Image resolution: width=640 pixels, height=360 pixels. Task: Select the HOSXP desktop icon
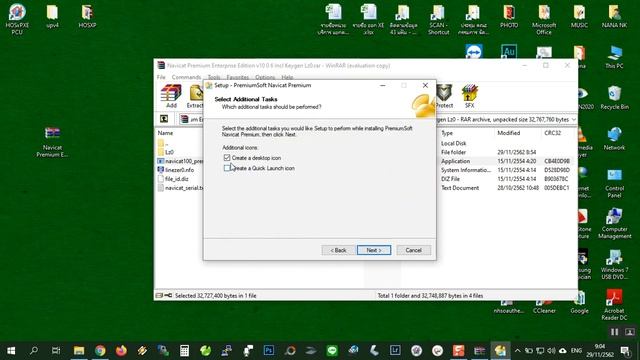[87, 16]
